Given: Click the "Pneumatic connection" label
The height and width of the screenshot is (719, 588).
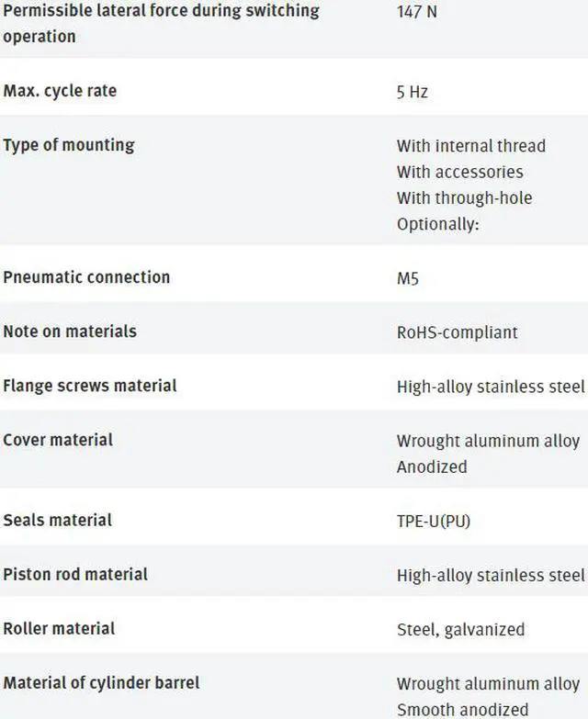Looking at the screenshot, I should (x=86, y=276).
